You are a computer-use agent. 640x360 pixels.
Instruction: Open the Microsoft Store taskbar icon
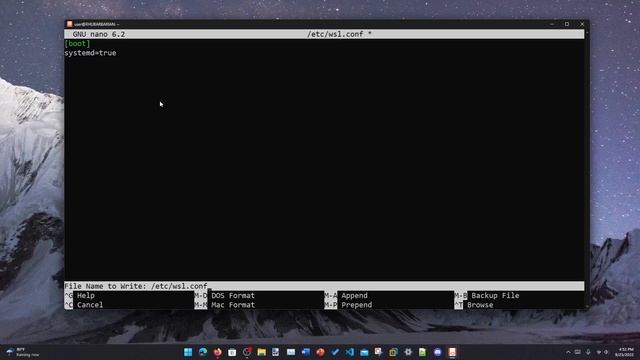[x=232, y=352]
